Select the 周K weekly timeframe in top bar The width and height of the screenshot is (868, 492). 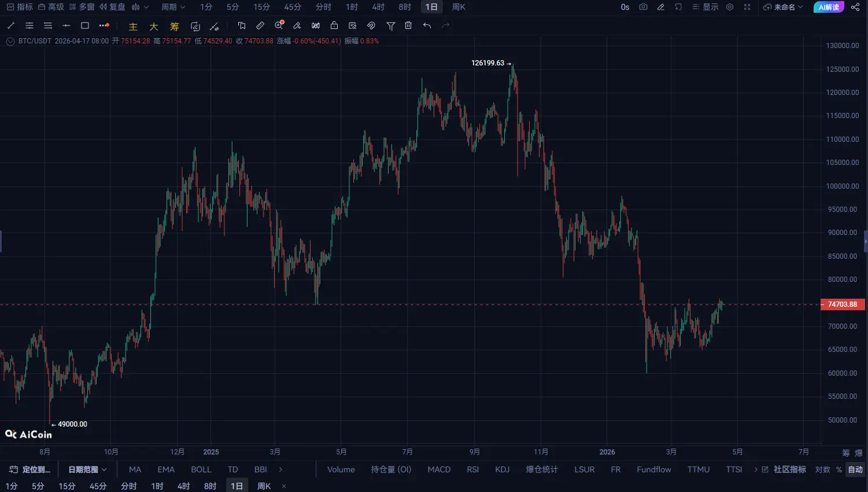(459, 7)
